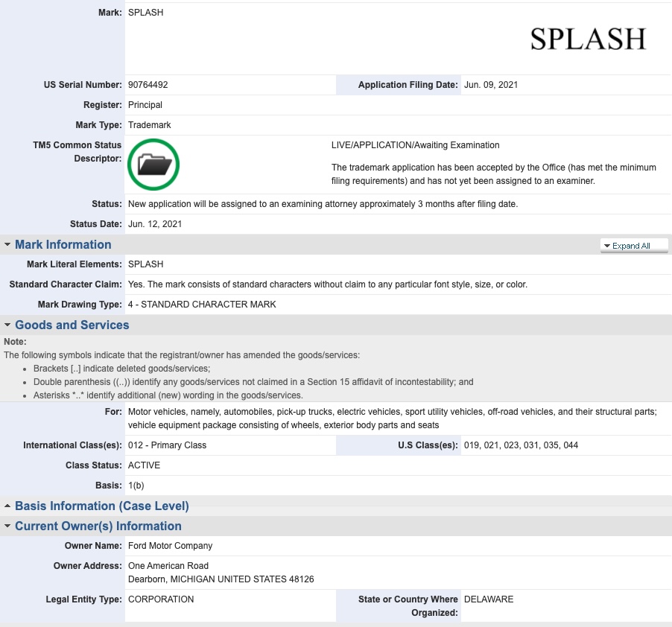Click the Expand All button
This screenshot has height=627, width=672.
point(634,246)
